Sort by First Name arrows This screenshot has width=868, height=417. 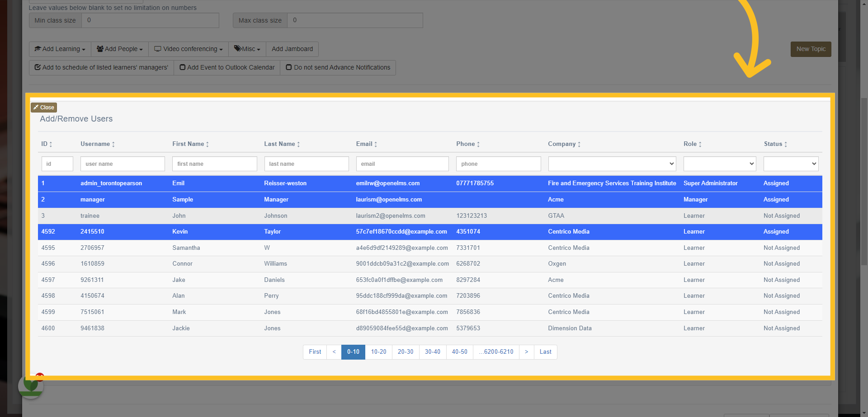tap(208, 144)
